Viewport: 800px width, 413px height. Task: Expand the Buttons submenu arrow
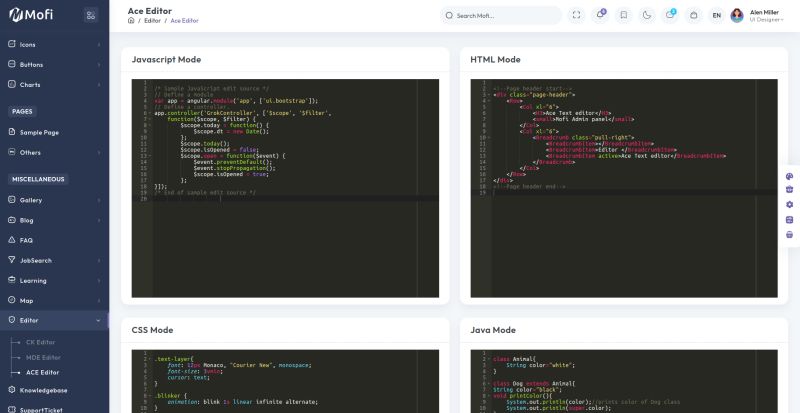[98, 65]
